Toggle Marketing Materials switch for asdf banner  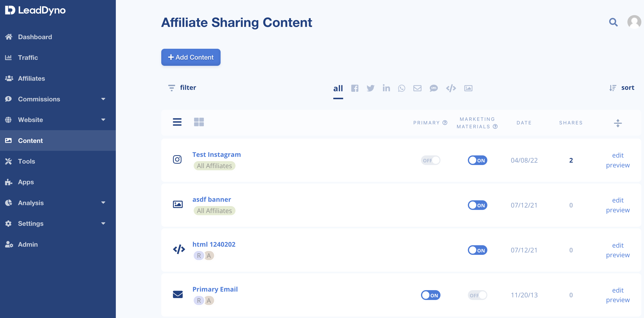[477, 205]
